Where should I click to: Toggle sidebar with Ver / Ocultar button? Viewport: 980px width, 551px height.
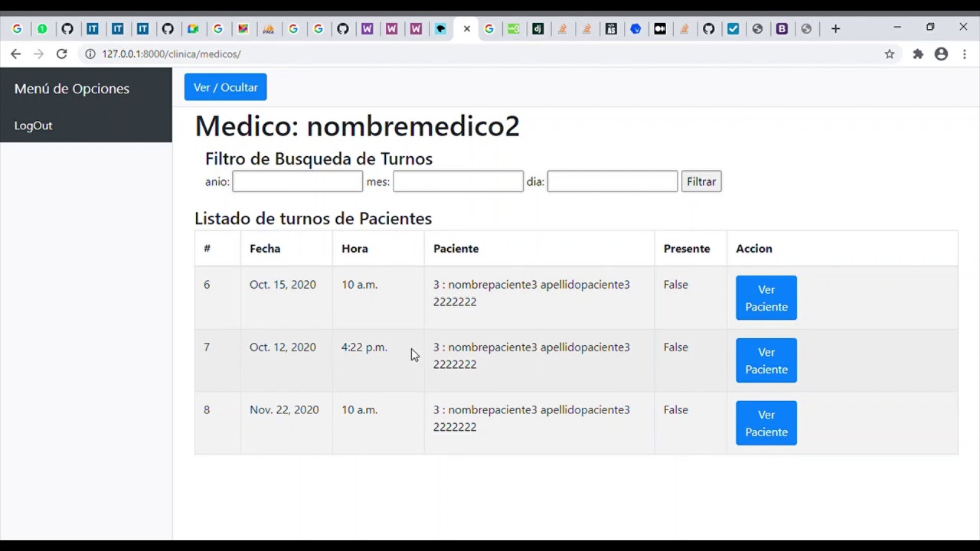(225, 87)
